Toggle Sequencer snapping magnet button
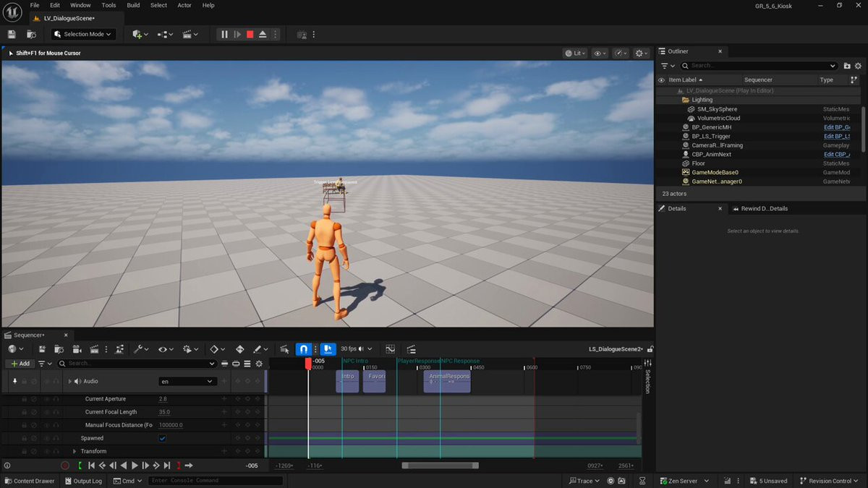 tap(304, 349)
